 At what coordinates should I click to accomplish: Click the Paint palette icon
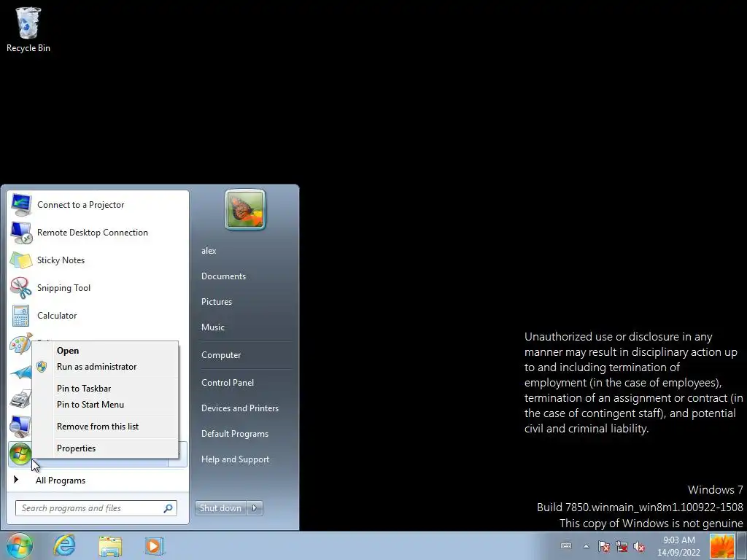tap(20, 344)
